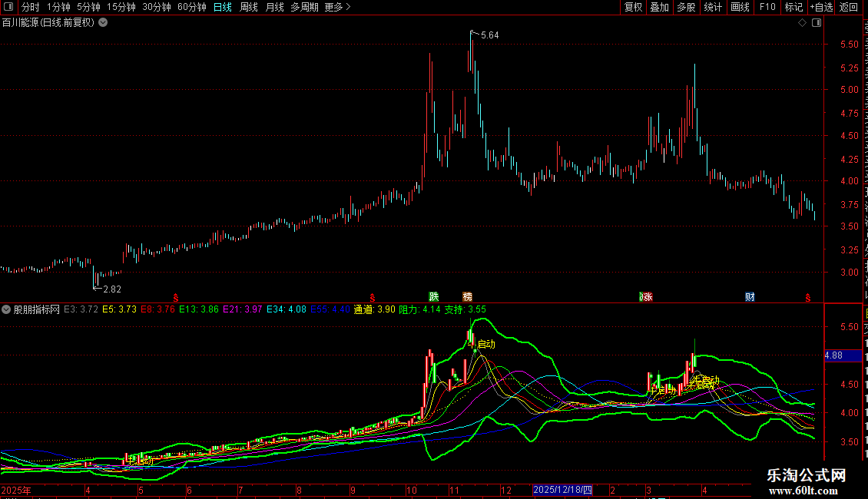868x499 pixels.
Task: Click the yellow E5: 3.73 value
Action: click(120, 309)
